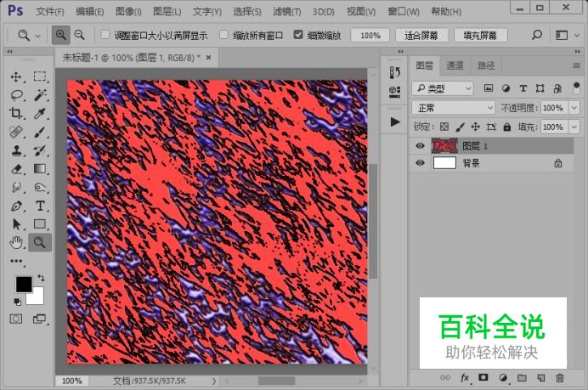Switch to the 通道 tab
588x390 pixels.
[x=455, y=65]
